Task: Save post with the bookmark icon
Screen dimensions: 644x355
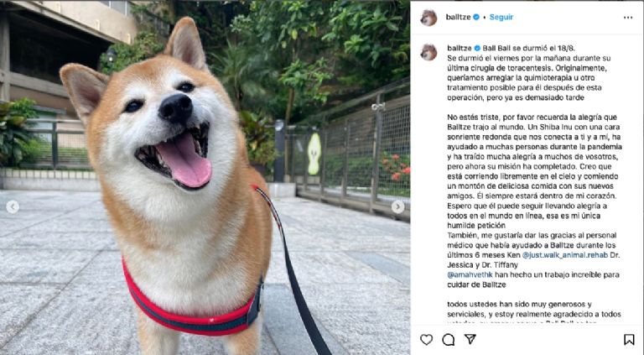Action: coord(629,339)
